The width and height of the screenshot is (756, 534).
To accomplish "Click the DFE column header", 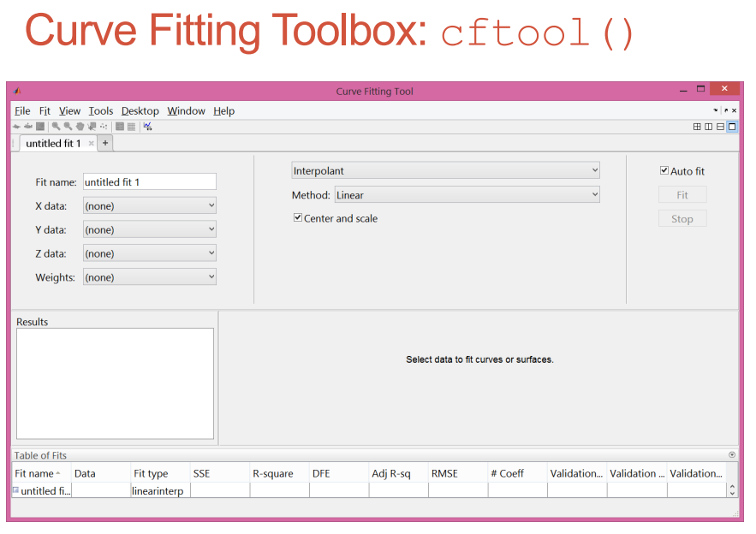I will [339, 473].
